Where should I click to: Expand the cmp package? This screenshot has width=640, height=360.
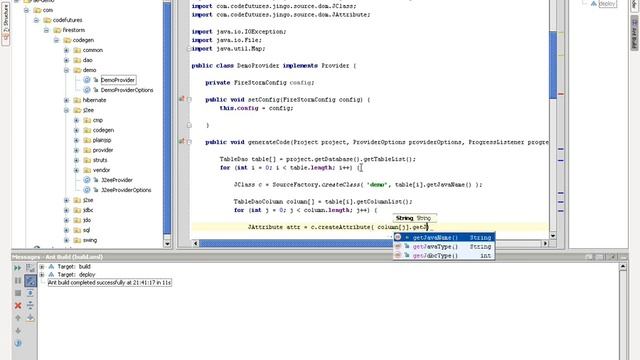tap(76, 120)
